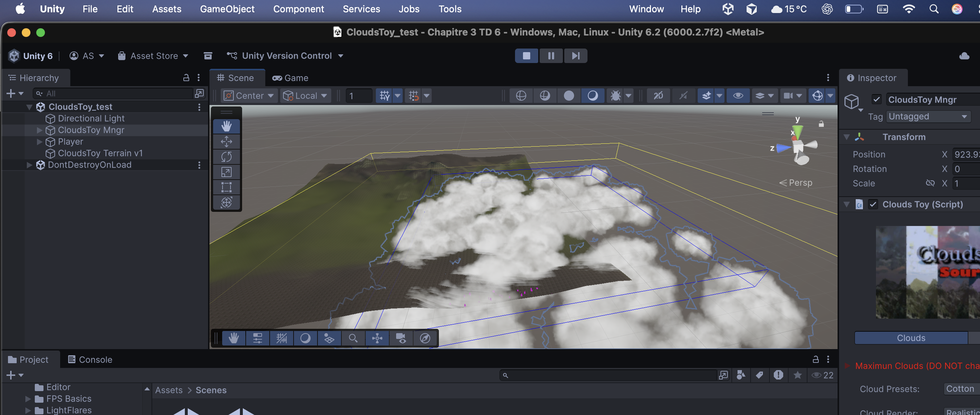Stop play mode with the Stop button
980x415 pixels.
pyautogui.click(x=526, y=56)
